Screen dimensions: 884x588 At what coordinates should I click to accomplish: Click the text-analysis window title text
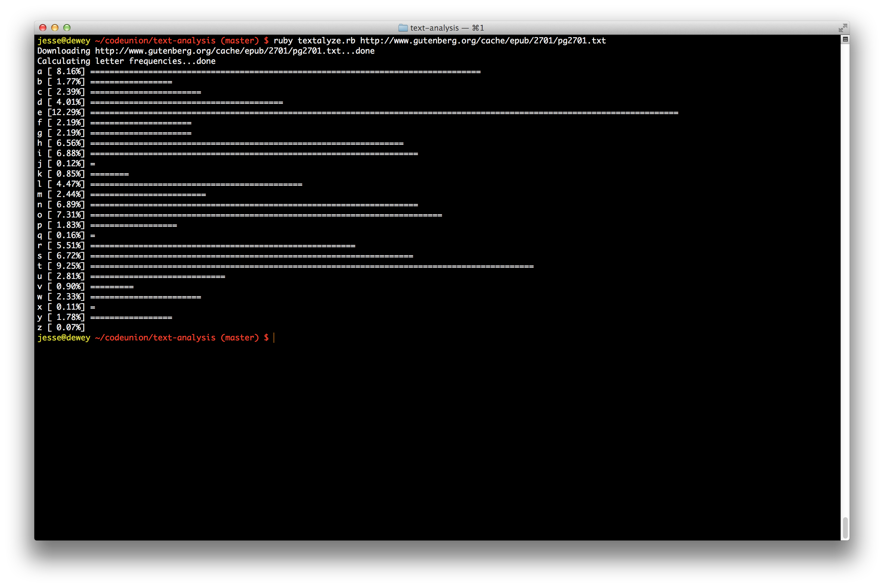pyautogui.click(x=434, y=28)
